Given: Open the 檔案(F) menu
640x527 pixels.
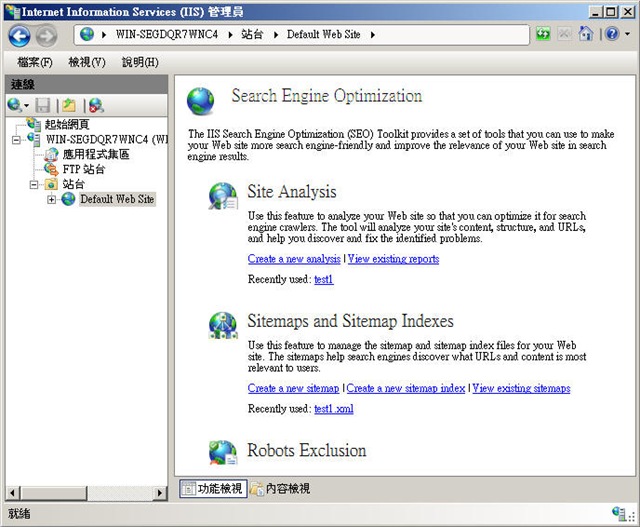Looking at the screenshot, I should (x=35, y=62).
